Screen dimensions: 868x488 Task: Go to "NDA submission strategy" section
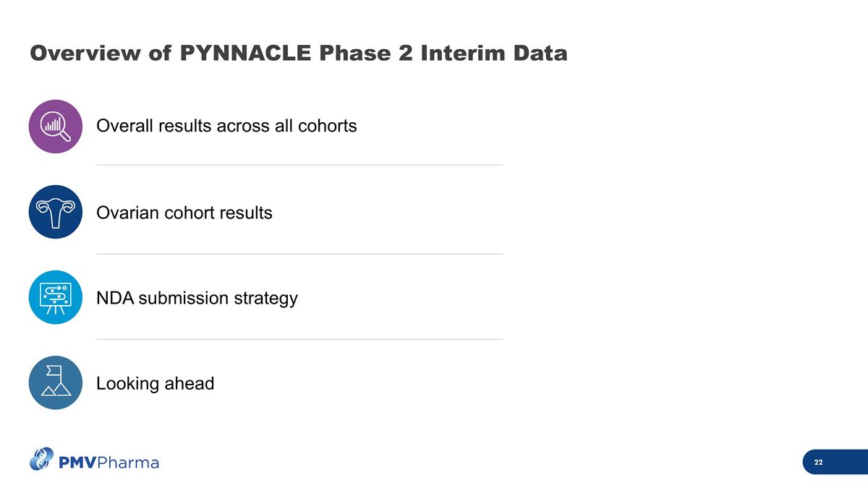[197, 298]
